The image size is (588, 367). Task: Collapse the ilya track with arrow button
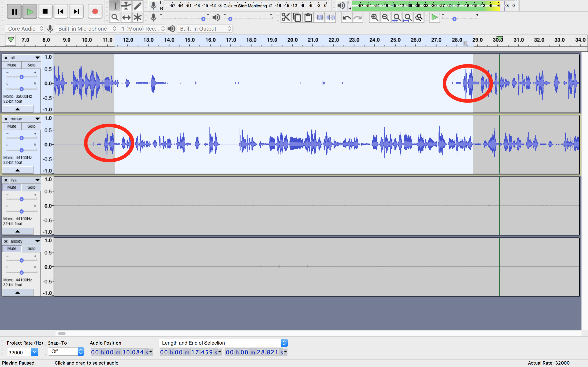(18, 231)
